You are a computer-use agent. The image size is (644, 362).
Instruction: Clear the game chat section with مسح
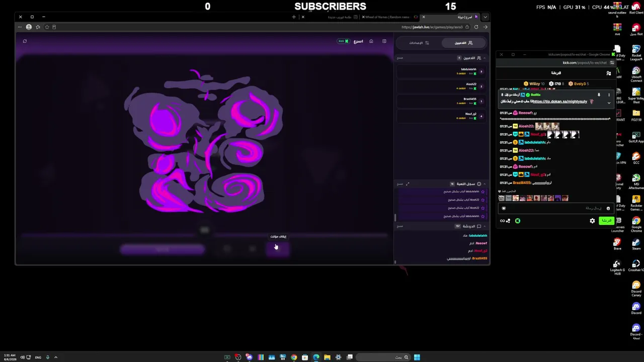coord(400,226)
